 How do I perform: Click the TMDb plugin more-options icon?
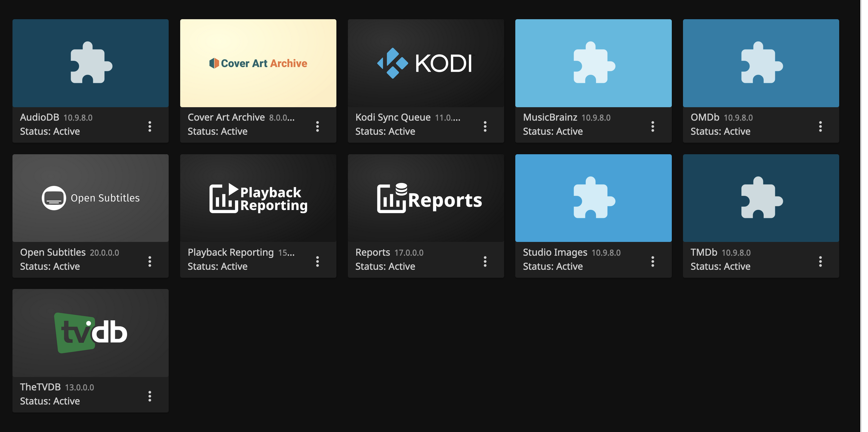820,261
